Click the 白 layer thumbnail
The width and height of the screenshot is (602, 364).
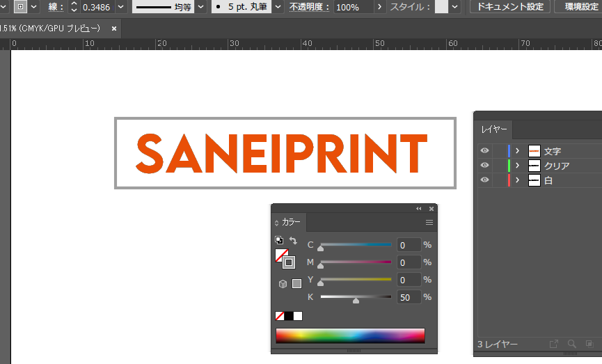coord(534,180)
